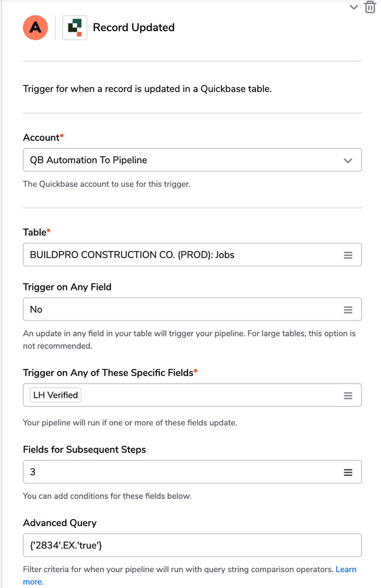Click the Advanced Query input field
The width and height of the screenshot is (381, 588).
[192, 545]
